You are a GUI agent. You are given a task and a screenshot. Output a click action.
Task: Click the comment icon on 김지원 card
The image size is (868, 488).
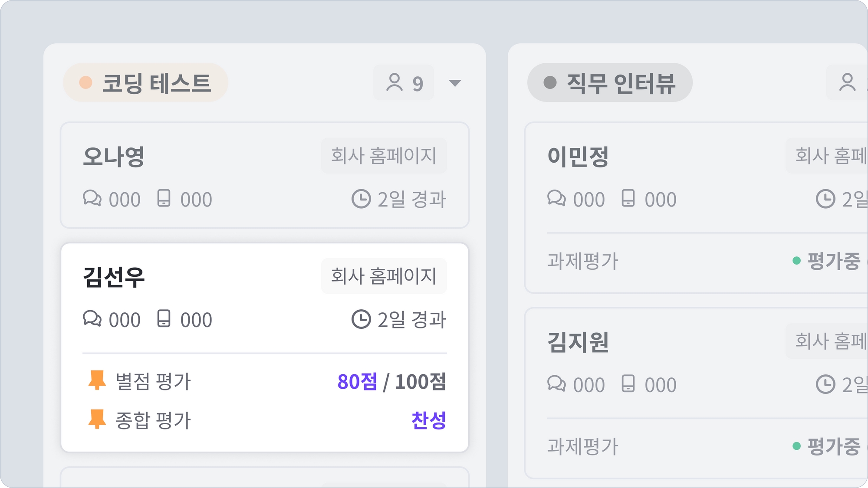click(556, 384)
